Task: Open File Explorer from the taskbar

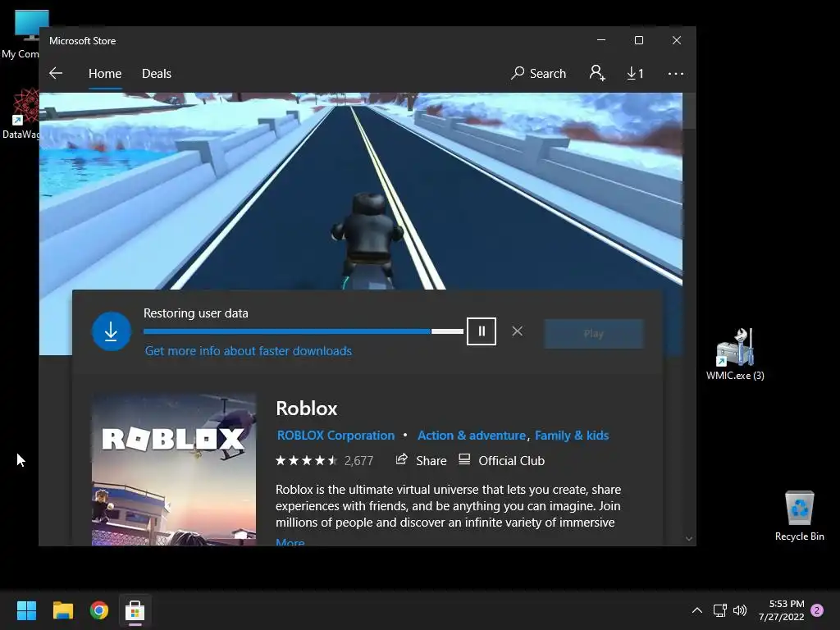Action: (x=62, y=610)
